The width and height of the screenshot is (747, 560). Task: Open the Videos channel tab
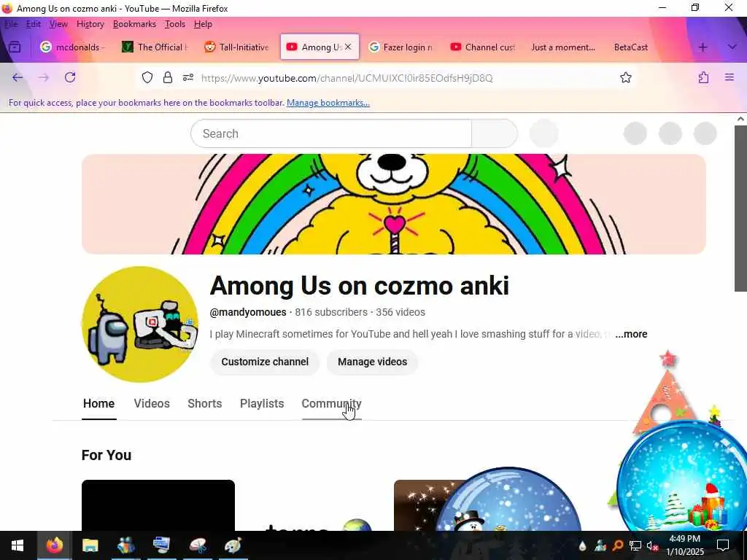pos(152,404)
